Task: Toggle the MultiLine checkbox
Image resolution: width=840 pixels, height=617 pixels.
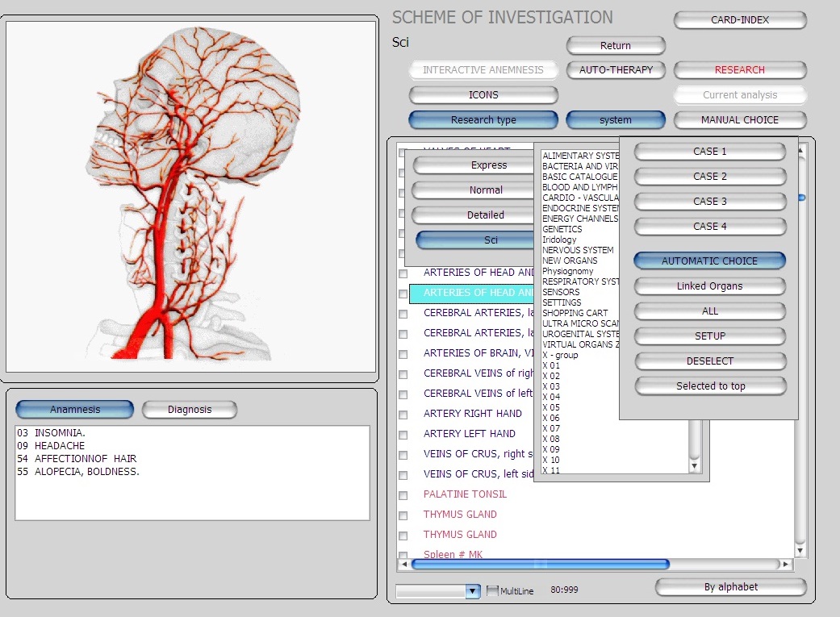Action: click(x=493, y=591)
